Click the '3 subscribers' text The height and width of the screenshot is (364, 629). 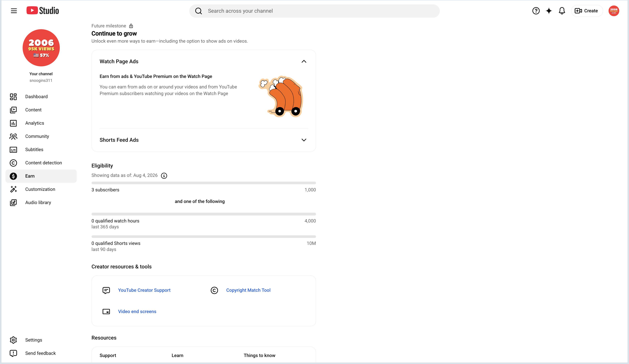click(105, 190)
